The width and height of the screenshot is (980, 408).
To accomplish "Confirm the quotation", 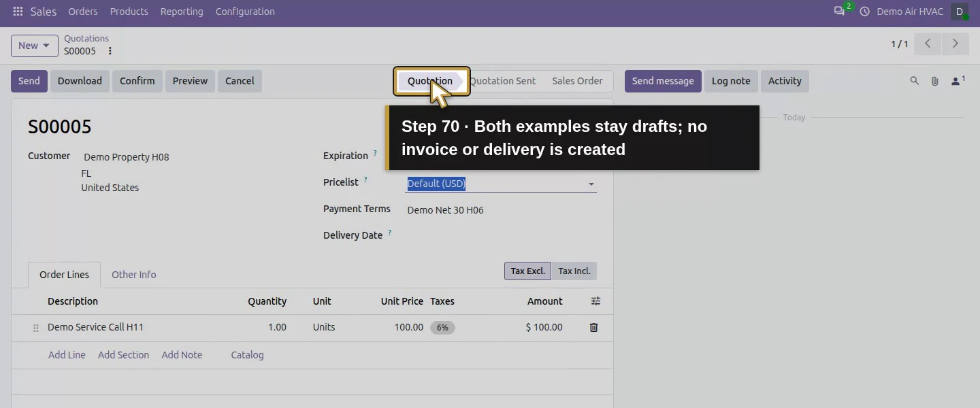I will tap(137, 81).
